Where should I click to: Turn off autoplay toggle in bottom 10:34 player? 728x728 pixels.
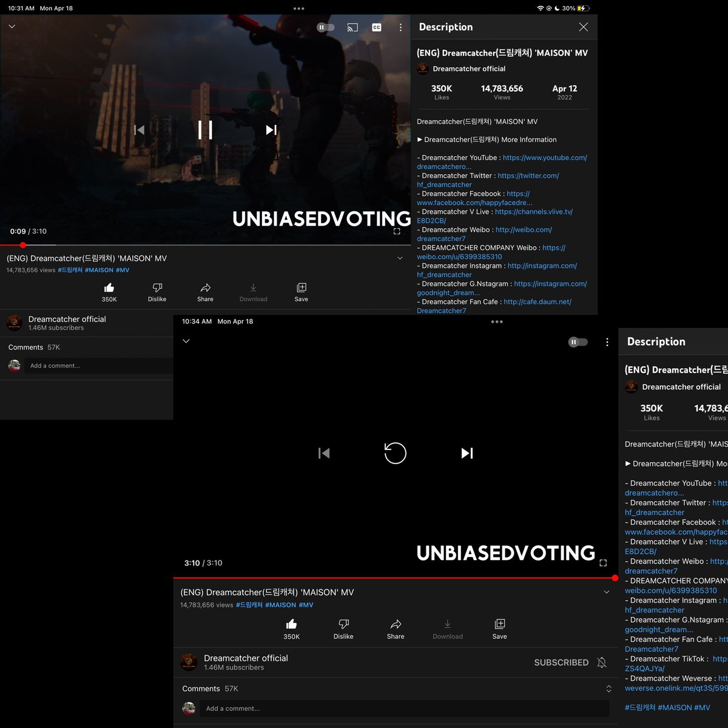click(x=578, y=342)
